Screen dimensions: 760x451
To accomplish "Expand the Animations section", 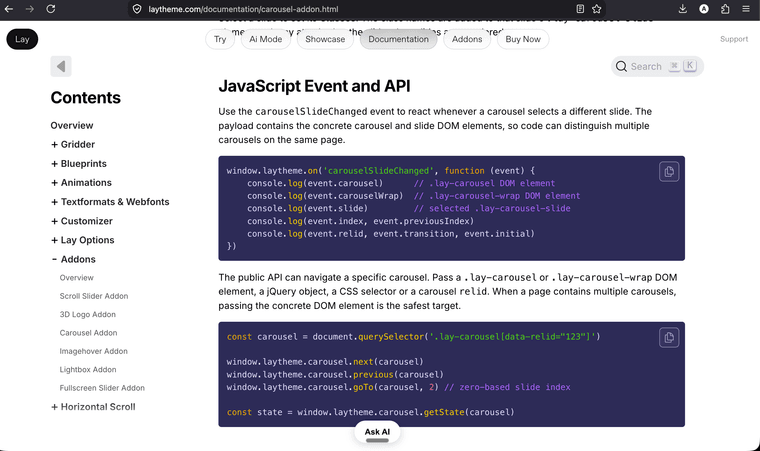I will coord(81,183).
